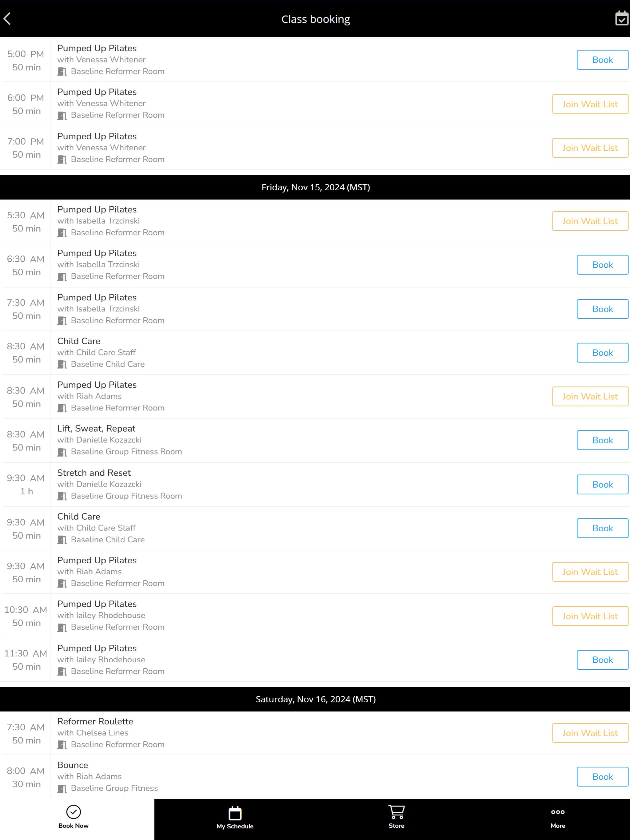Screen dimensions: 630x840
Task: Open the 7:30 AM Isabella Trzcinski class details
Action: (315, 309)
